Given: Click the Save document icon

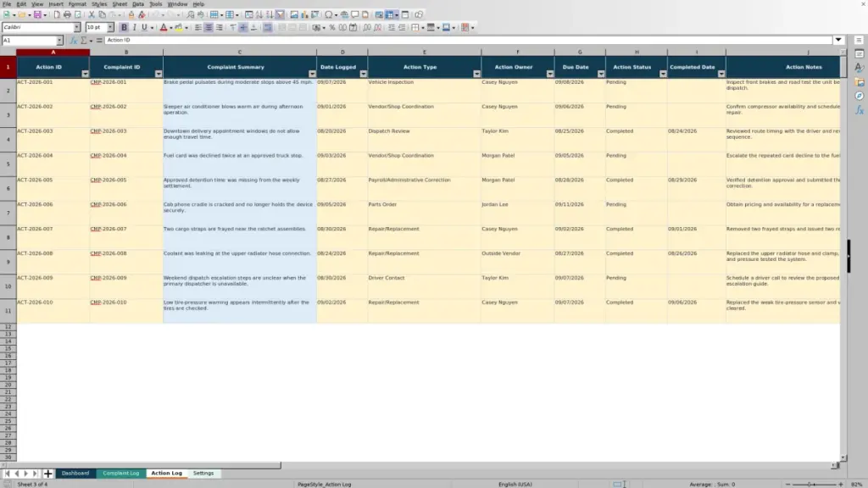Looking at the screenshot, I should (37, 14).
